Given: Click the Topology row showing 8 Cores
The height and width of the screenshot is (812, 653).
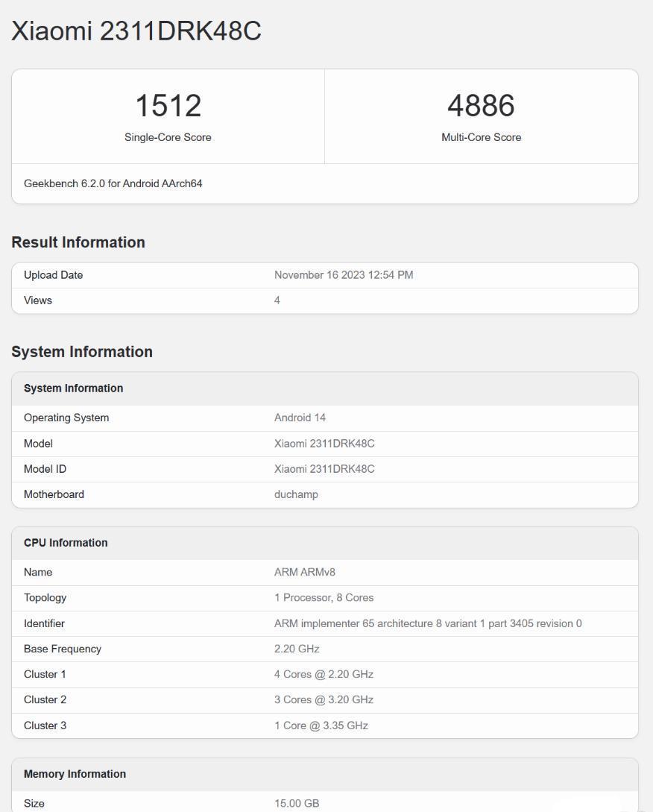Looking at the screenshot, I should pyautogui.click(x=325, y=597).
